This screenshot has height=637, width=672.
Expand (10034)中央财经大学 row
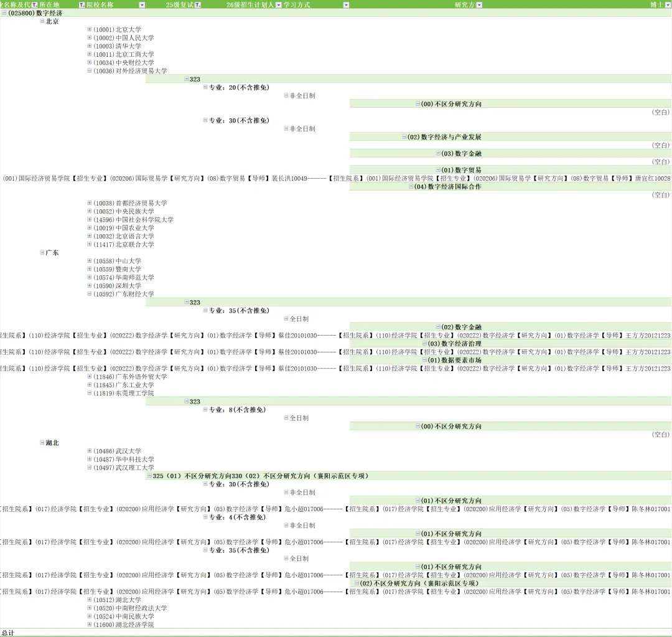(89, 62)
